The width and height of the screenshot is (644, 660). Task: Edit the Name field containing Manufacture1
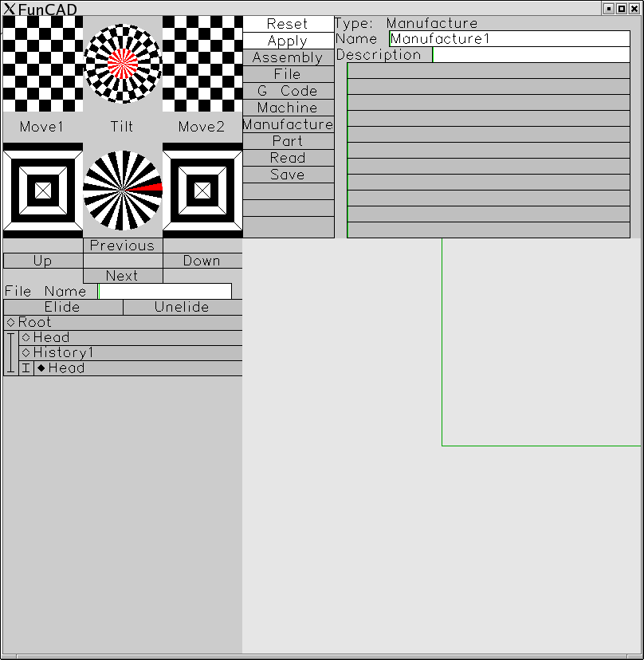[509, 39]
